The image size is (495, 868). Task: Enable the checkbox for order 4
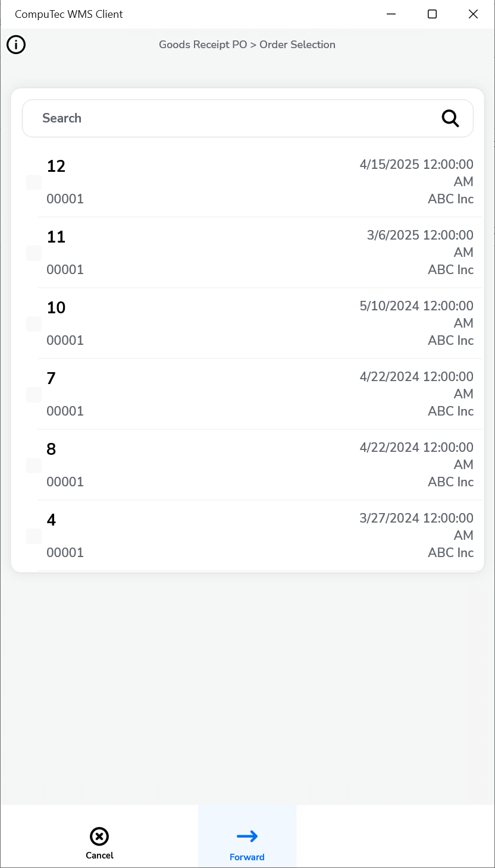click(x=34, y=536)
